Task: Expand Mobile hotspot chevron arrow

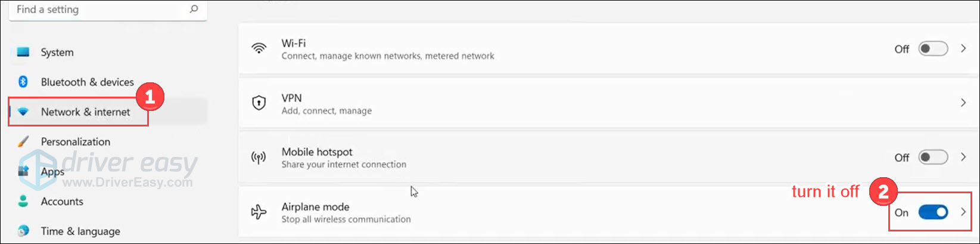Action: point(963,157)
